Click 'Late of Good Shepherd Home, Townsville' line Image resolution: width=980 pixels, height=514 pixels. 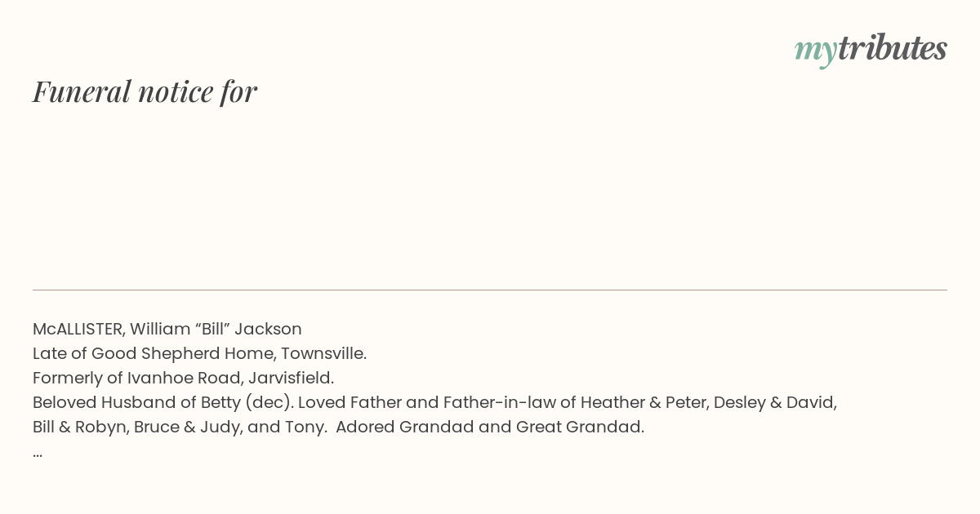[199, 353]
